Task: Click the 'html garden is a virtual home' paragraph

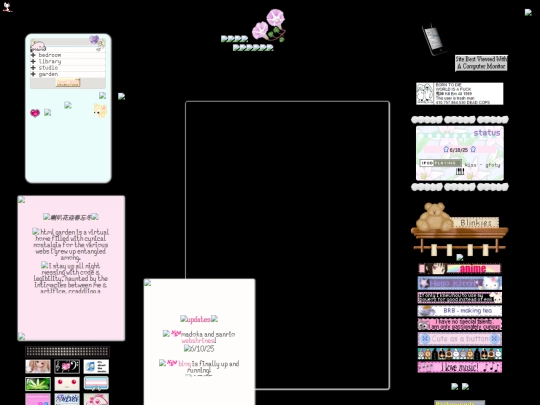Action: click(71, 245)
